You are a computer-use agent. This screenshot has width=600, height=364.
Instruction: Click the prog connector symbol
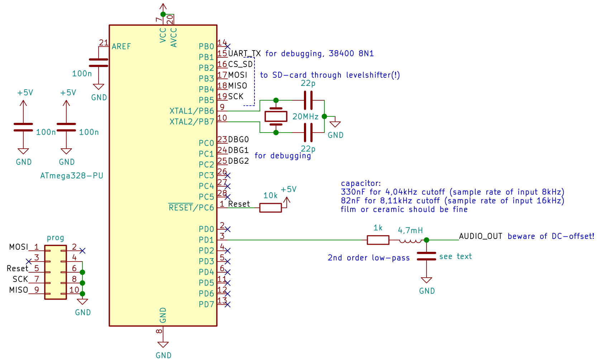55,272
